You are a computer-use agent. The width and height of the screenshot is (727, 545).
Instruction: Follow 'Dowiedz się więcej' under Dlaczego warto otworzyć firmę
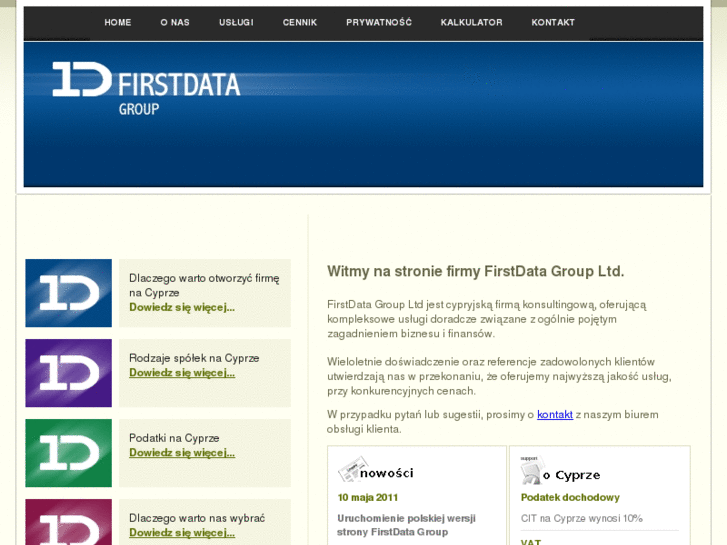(182, 308)
